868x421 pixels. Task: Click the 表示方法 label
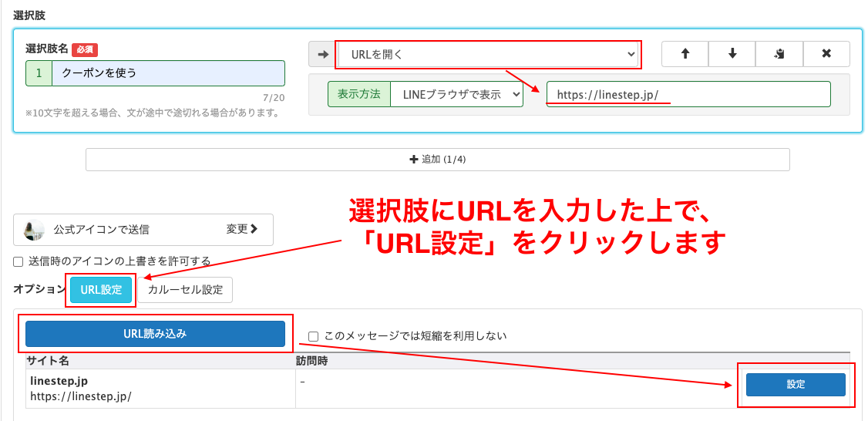(x=358, y=94)
